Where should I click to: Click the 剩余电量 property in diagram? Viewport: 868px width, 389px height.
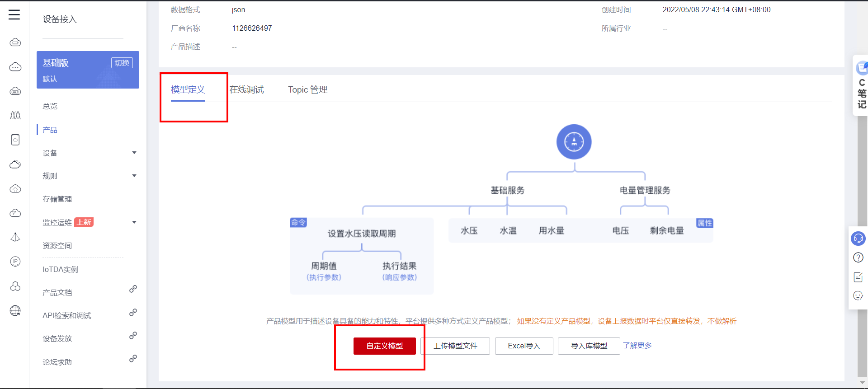667,231
